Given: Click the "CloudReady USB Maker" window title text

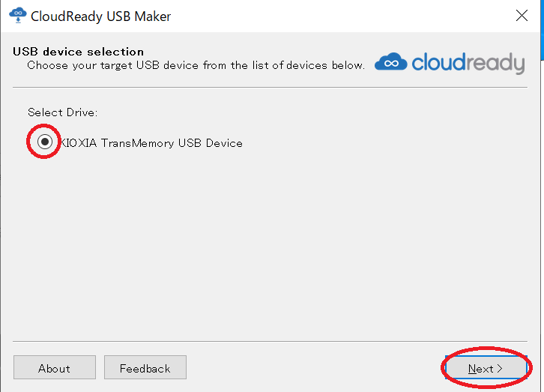Looking at the screenshot, I should (x=100, y=16).
